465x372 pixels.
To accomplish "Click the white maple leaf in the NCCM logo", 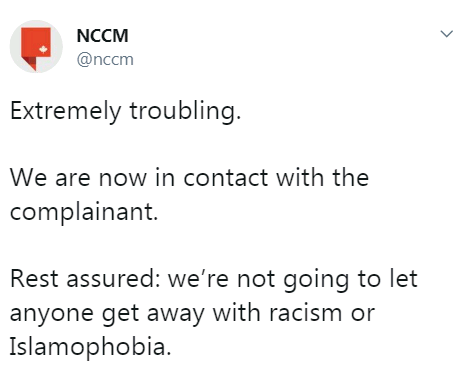I will click(x=43, y=50).
